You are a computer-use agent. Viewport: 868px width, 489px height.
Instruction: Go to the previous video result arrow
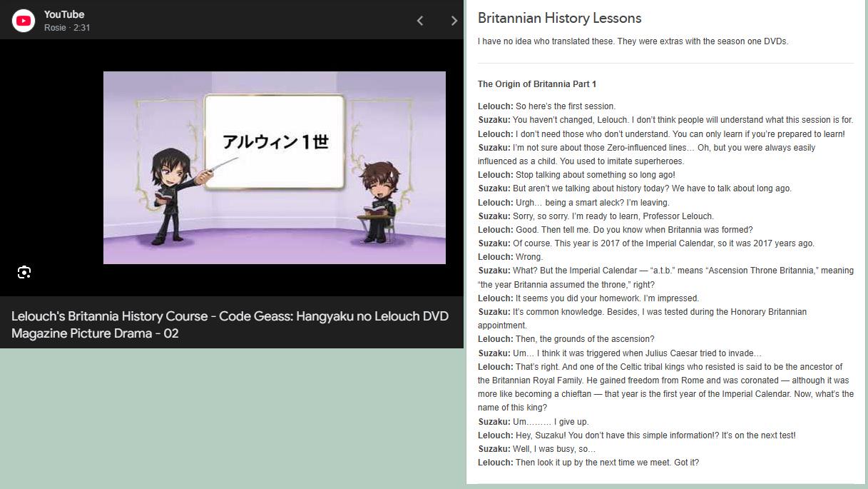click(x=420, y=21)
